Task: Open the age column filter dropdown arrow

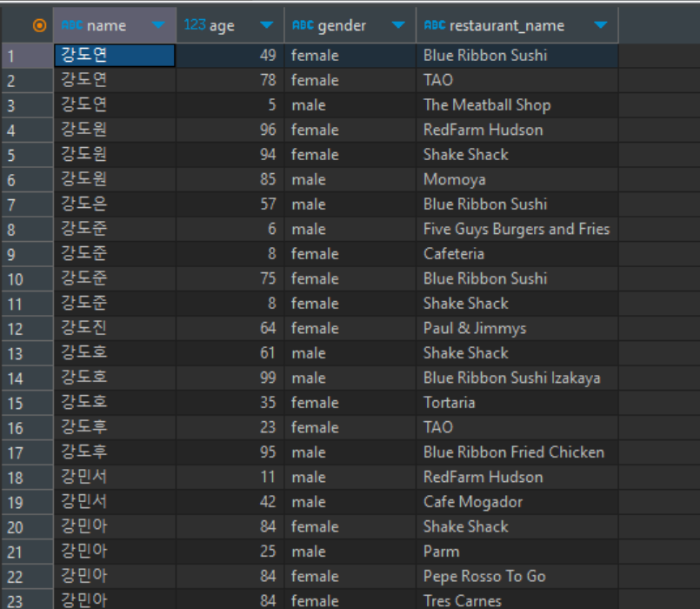Action: coord(266,25)
